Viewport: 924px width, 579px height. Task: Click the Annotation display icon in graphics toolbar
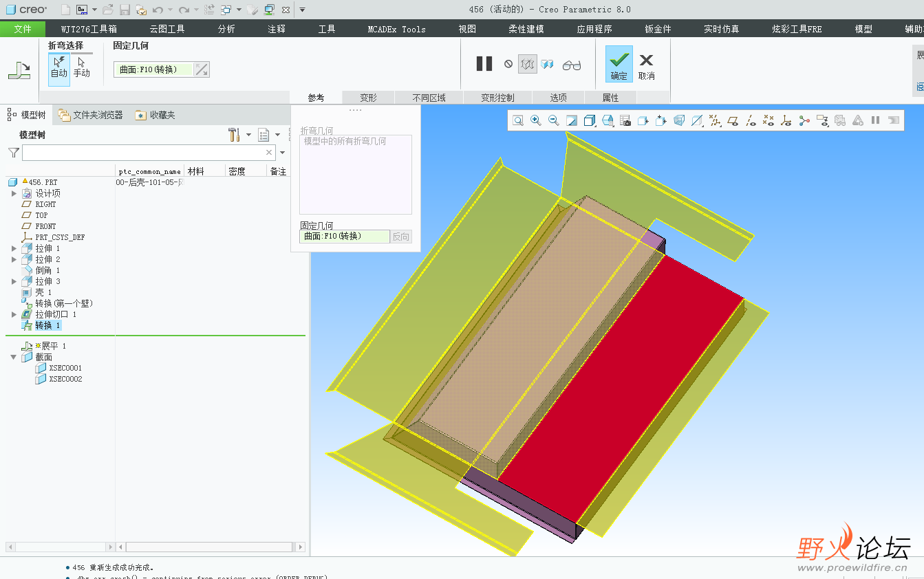(821, 120)
